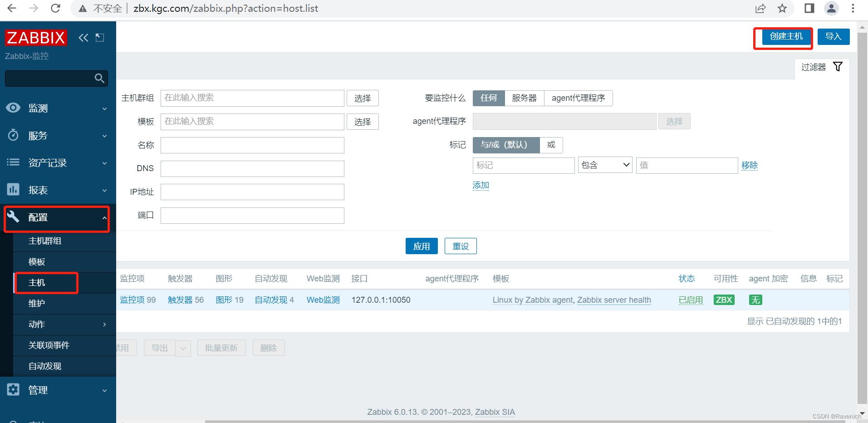Image resolution: width=868 pixels, height=423 pixels.
Task: Click the green 无 encryption badge
Action: 755,300
